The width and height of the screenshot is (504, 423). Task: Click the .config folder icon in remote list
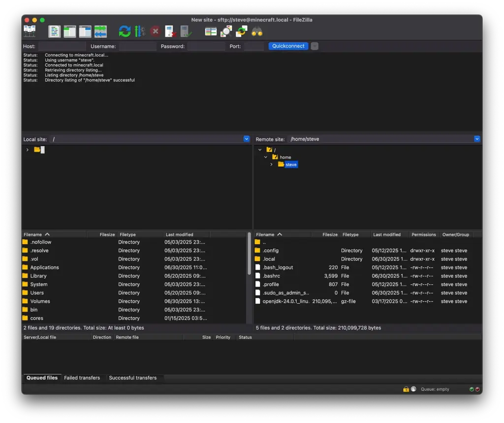point(257,250)
